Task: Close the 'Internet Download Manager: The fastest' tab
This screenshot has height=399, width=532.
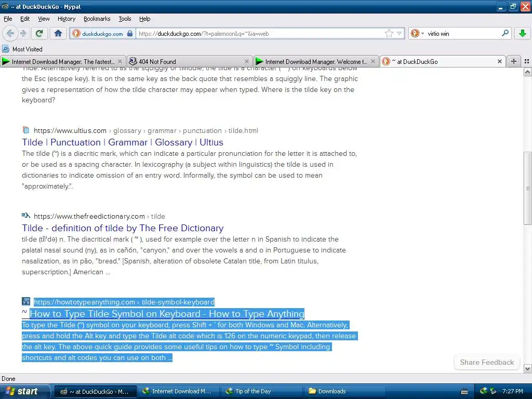Action: 120,61
